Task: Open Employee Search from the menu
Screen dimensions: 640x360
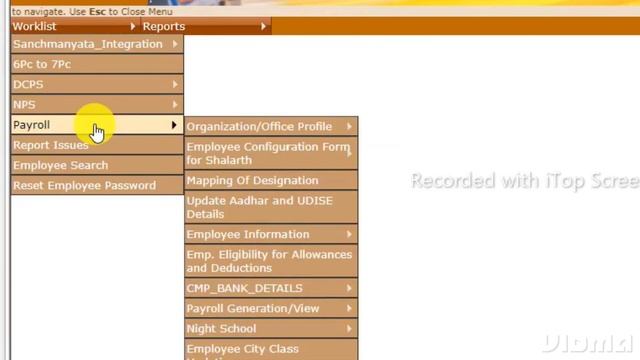Action: (97, 165)
